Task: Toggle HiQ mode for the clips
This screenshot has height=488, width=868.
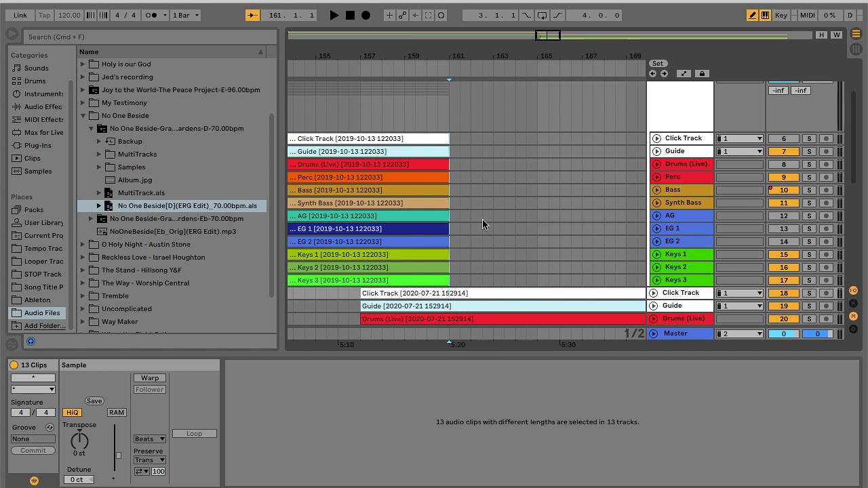Action: coord(72,412)
